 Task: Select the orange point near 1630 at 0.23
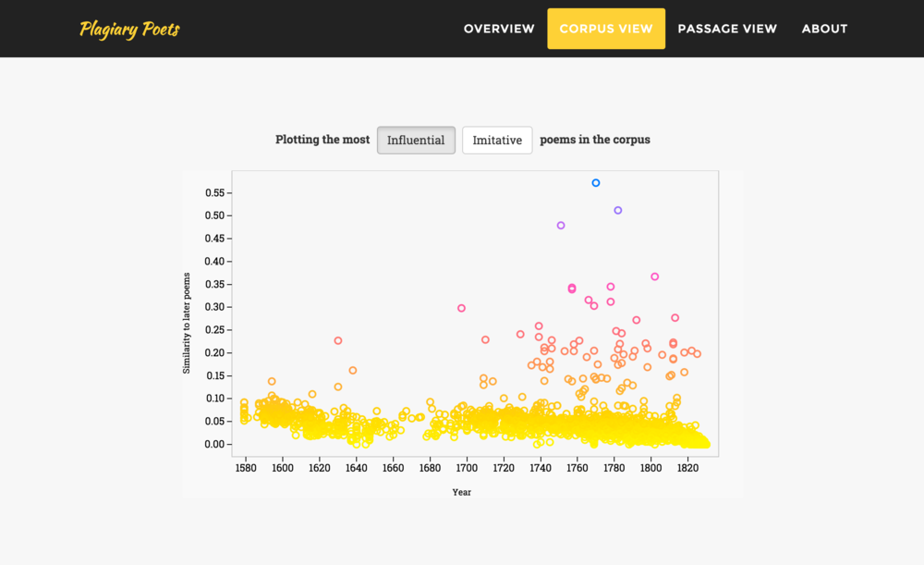338,340
